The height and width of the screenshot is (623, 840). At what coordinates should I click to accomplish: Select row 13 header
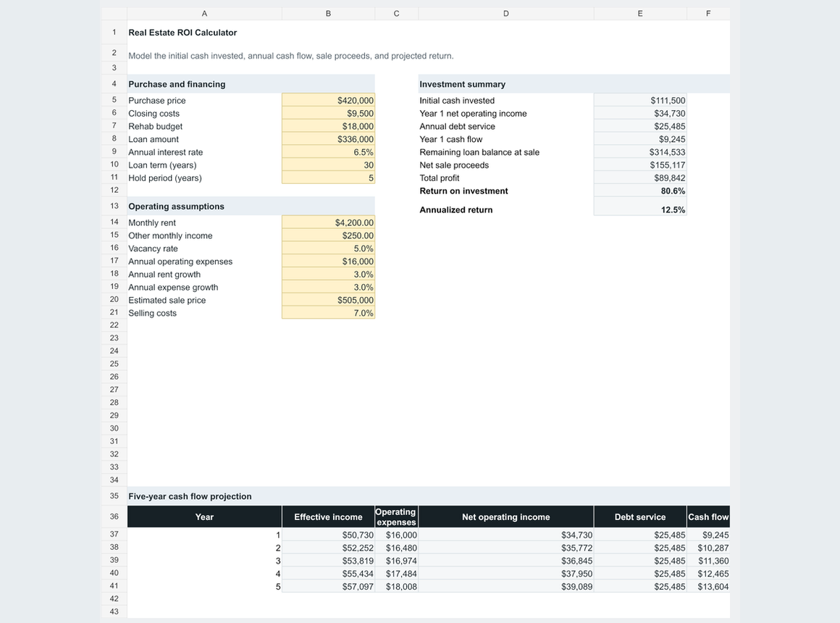tap(114, 206)
